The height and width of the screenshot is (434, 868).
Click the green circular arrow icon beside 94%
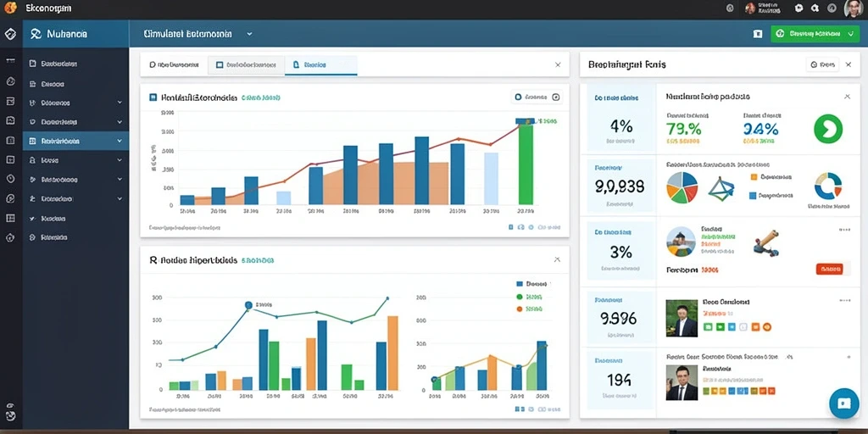pyautogui.click(x=828, y=129)
